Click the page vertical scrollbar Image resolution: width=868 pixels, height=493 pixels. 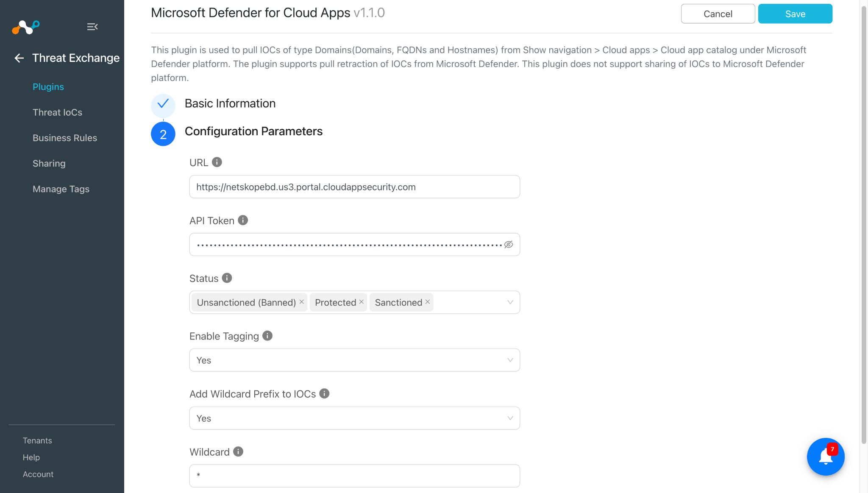coord(864,225)
